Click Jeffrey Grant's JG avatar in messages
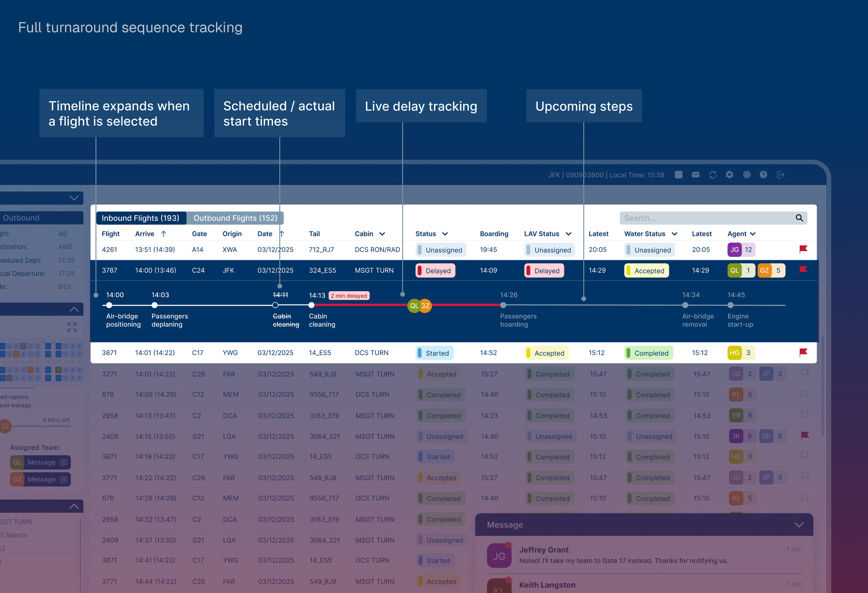Screen dimensions: 868x593 499,556
